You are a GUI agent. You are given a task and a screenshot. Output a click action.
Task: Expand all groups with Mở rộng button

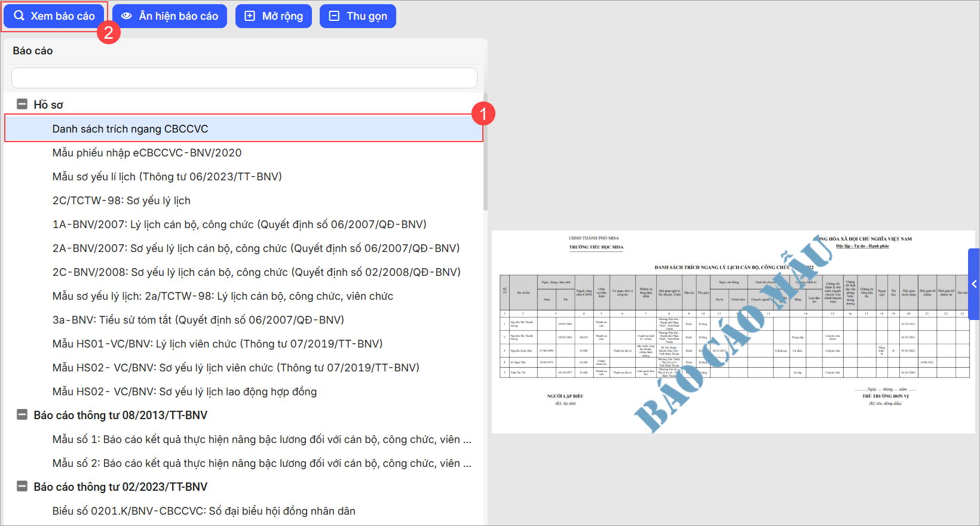pos(274,16)
